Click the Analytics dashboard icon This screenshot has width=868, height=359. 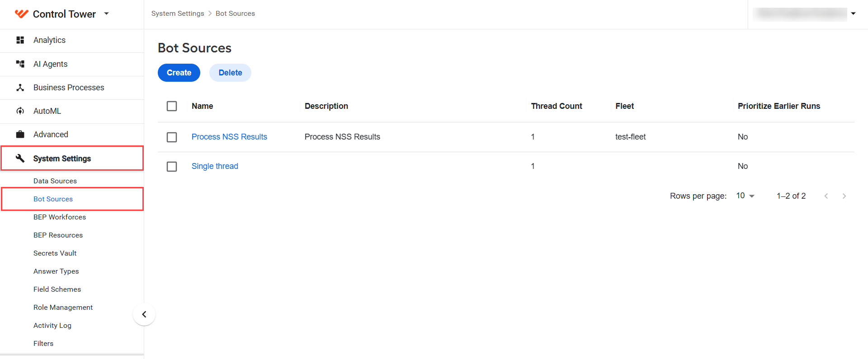[x=20, y=40]
